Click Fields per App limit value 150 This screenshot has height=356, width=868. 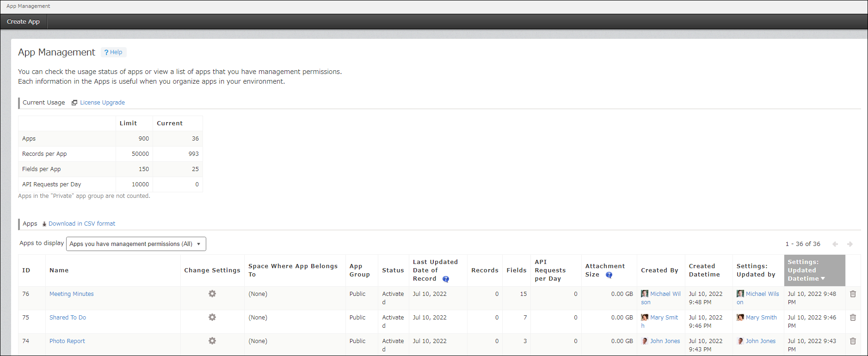point(144,169)
